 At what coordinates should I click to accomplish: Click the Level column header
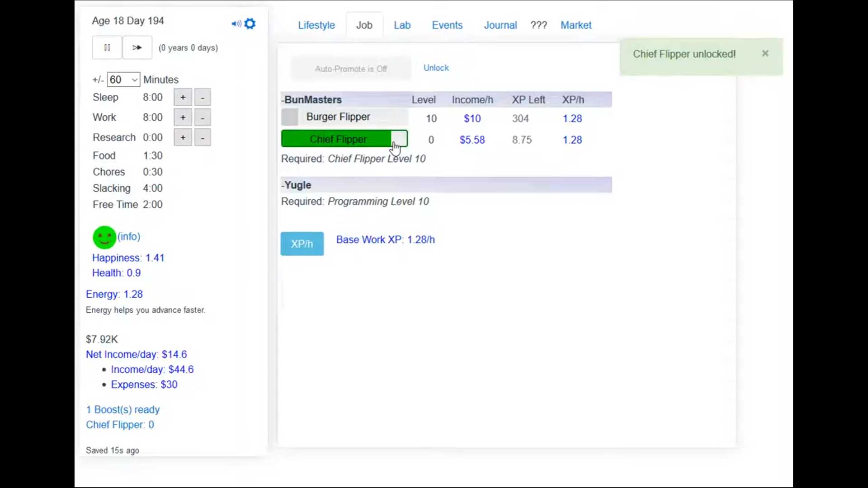pos(424,100)
